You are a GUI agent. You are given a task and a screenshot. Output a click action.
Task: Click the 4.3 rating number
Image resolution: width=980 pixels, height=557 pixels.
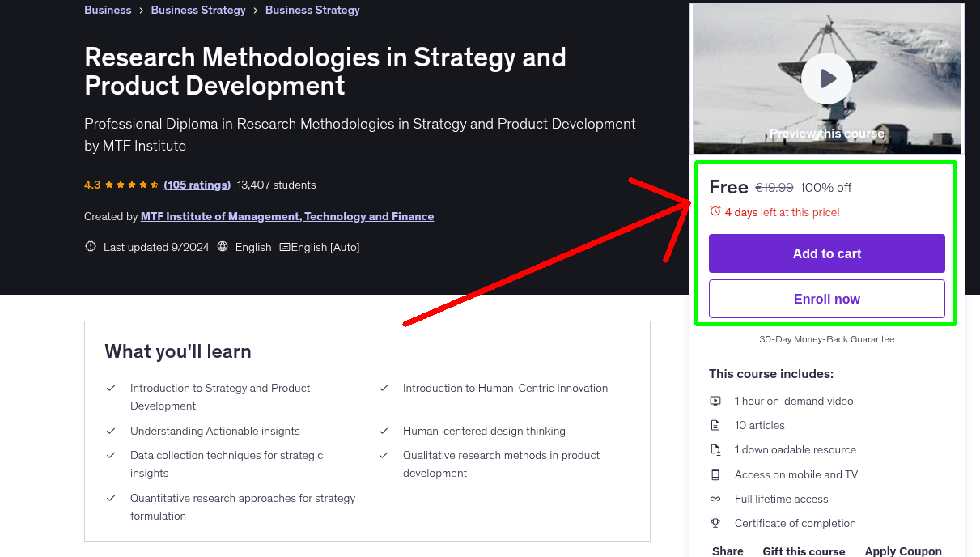tap(92, 185)
